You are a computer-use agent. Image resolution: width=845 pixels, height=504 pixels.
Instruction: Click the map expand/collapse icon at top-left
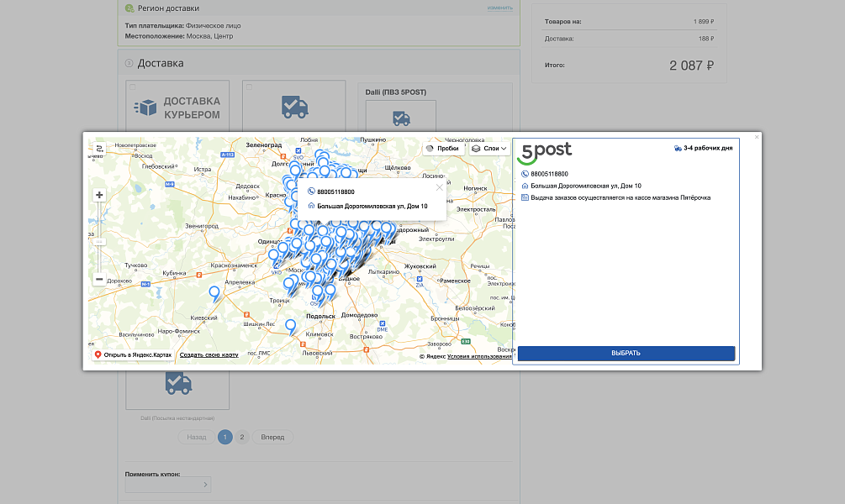pyautogui.click(x=99, y=149)
